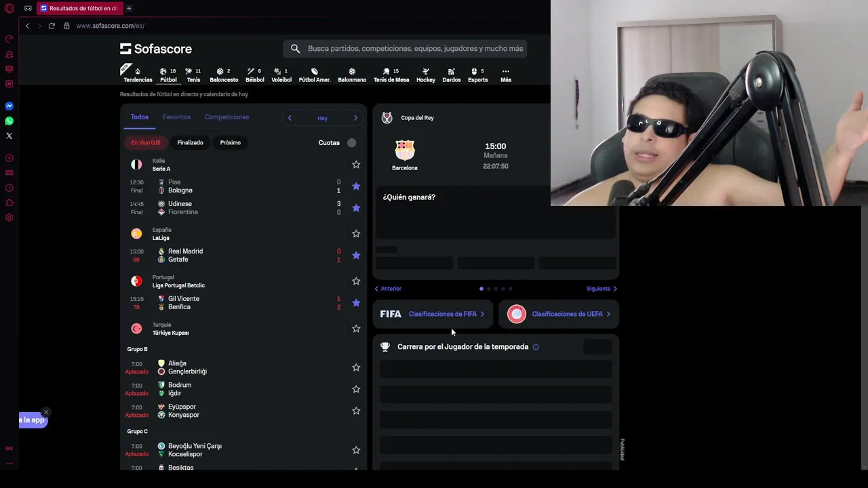Unfavorite the Udinese vs Fiorentina match
868x488 pixels.
point(356,208)
